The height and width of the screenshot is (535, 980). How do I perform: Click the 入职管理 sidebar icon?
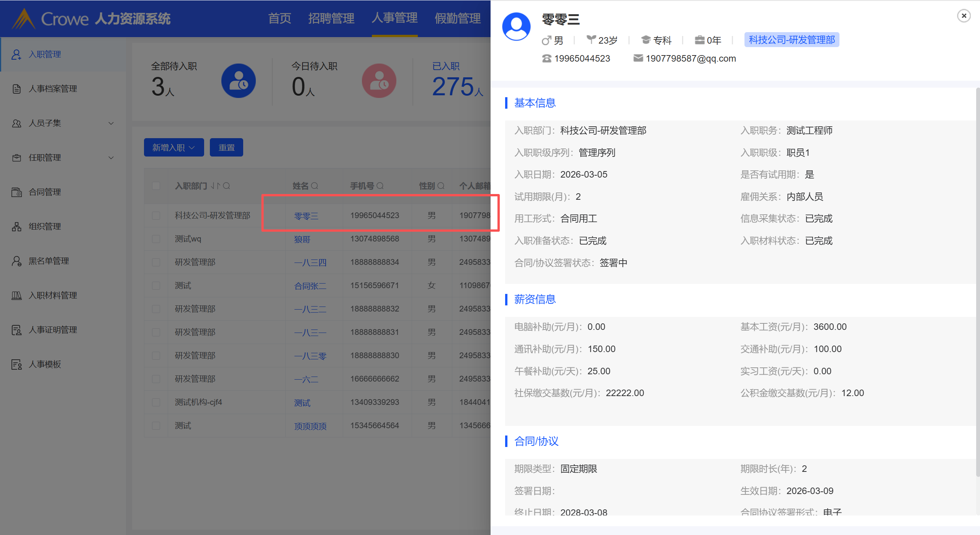tap(16, 54)
